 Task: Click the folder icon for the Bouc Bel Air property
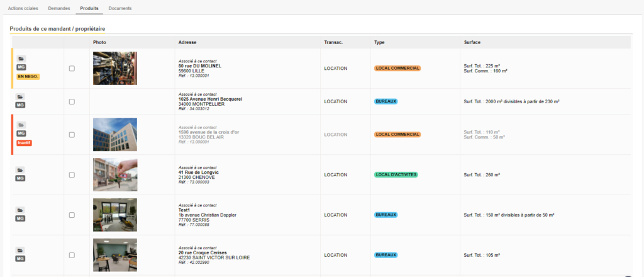point(21,125)
